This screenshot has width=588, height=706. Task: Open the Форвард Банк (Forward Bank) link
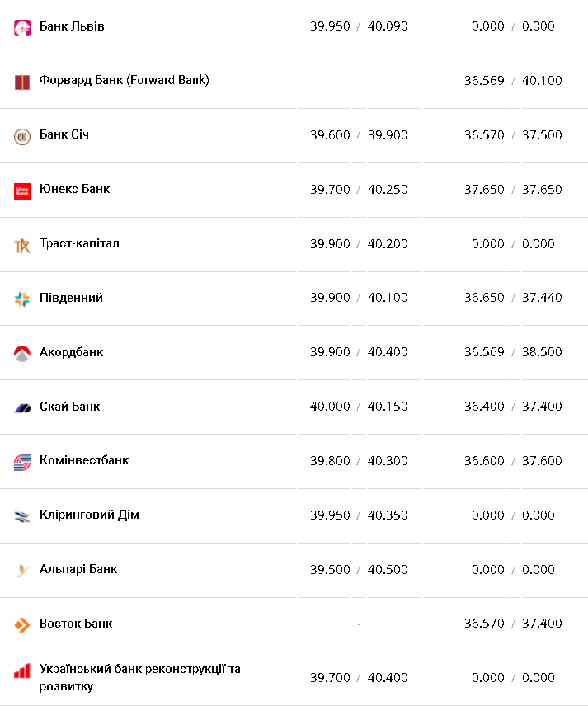[125, 80]
